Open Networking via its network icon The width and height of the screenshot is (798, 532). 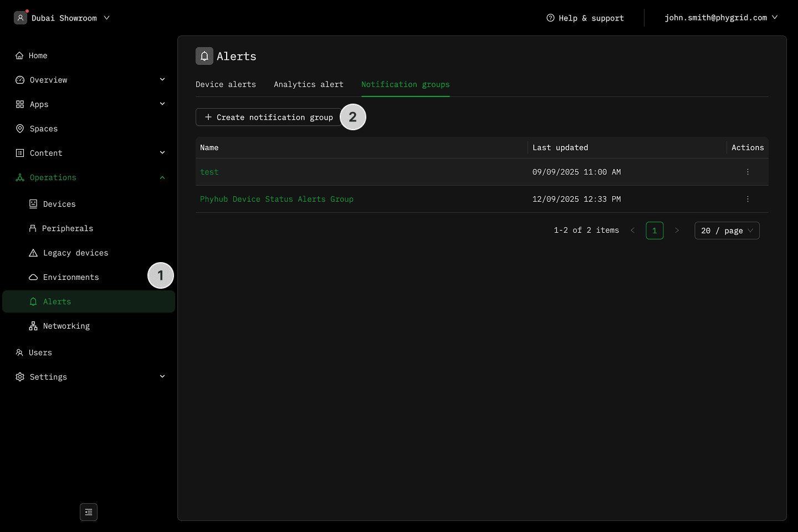33,326
